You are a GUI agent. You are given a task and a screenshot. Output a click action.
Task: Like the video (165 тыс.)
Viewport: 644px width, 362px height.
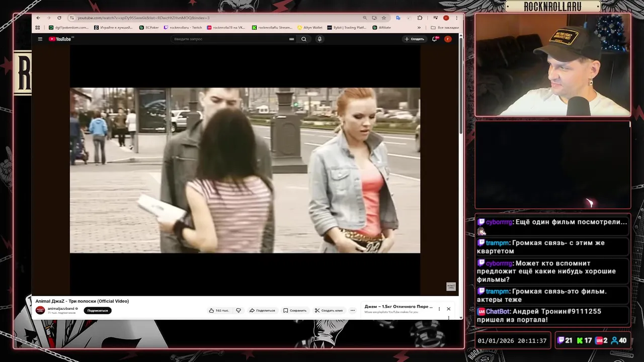[219, 310]
